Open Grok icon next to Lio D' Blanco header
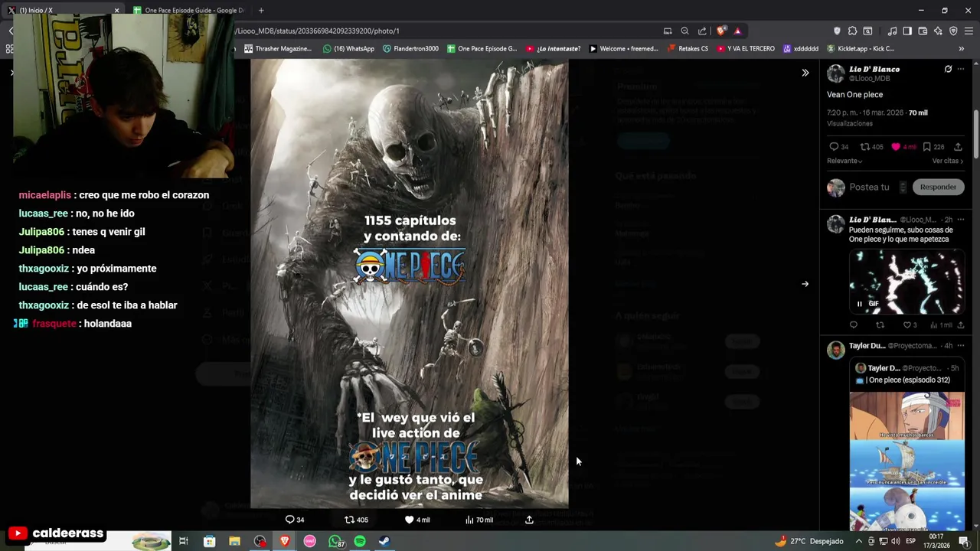The image size is (980, 551). pos(948,69)
